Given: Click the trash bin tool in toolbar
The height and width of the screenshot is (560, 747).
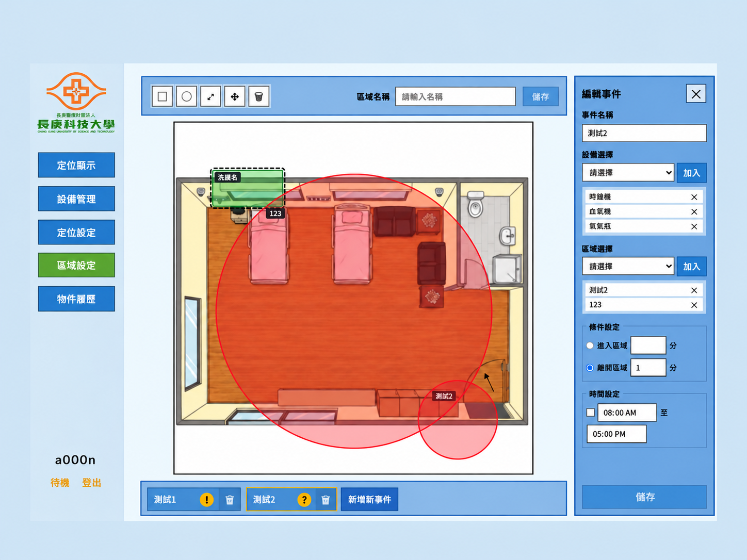Looking at the screenshot, I should [x=259, y=96].
